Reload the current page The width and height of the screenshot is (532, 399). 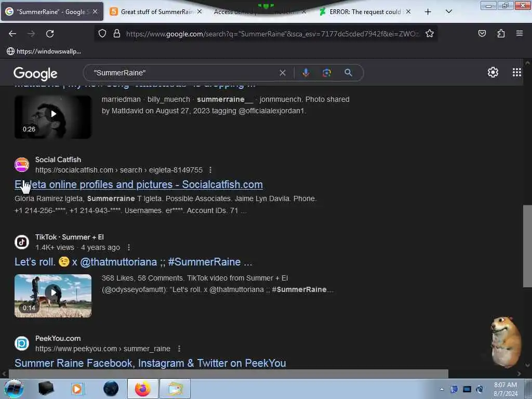pyautogui.click(x=50, y=34)
